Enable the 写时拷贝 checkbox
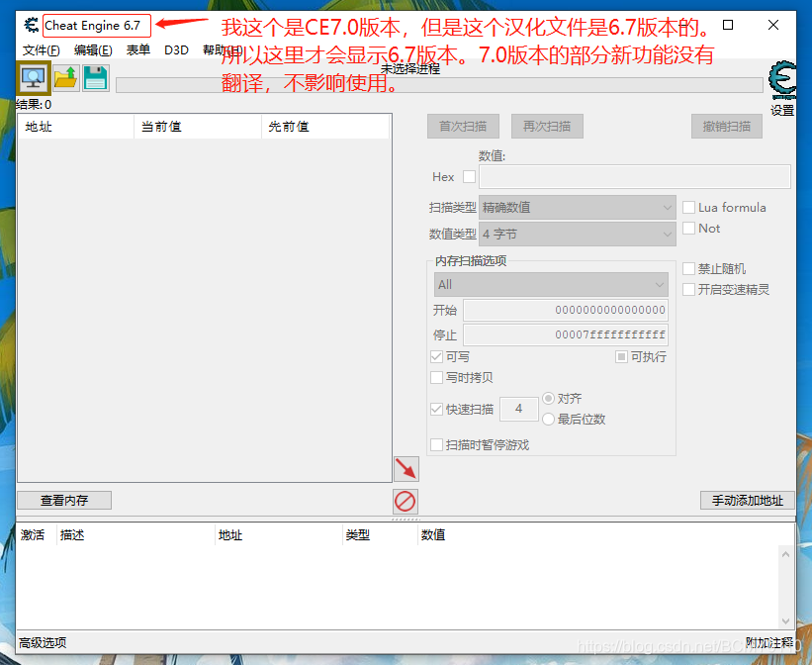 tap(436, 377)
